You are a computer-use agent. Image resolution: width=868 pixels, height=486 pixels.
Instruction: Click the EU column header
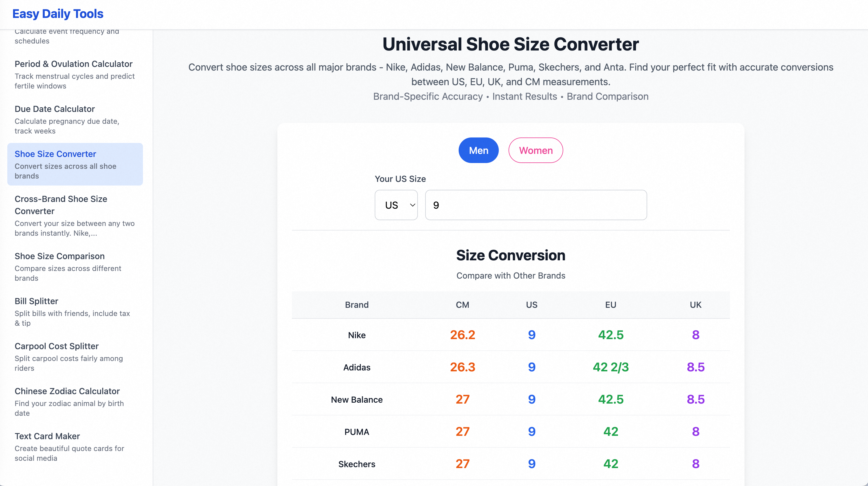(611, 305)
